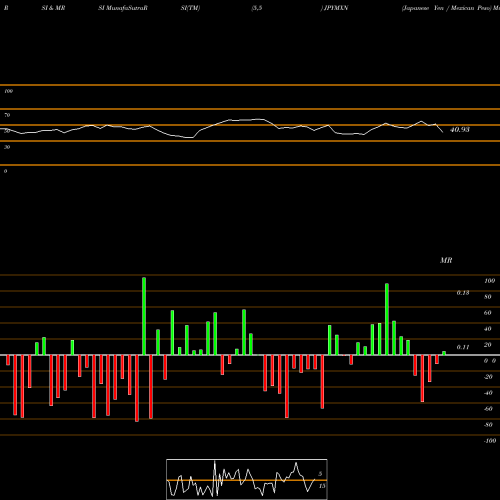Click the MR axis label -100

pos(490,441)
